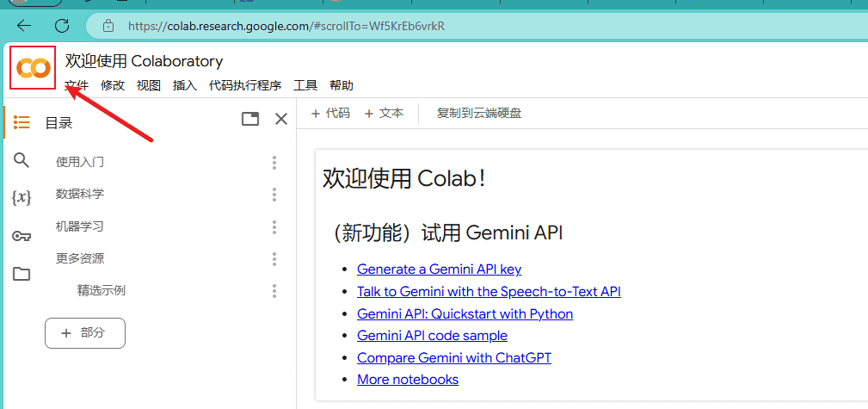Click notebook title 欢迎使用 Colaboratory
The image size is (868, 409).
[144, 61]
